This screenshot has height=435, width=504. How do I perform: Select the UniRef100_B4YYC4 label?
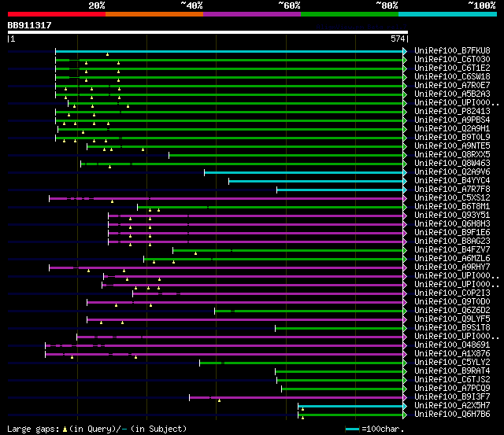(x=452, y=181)
